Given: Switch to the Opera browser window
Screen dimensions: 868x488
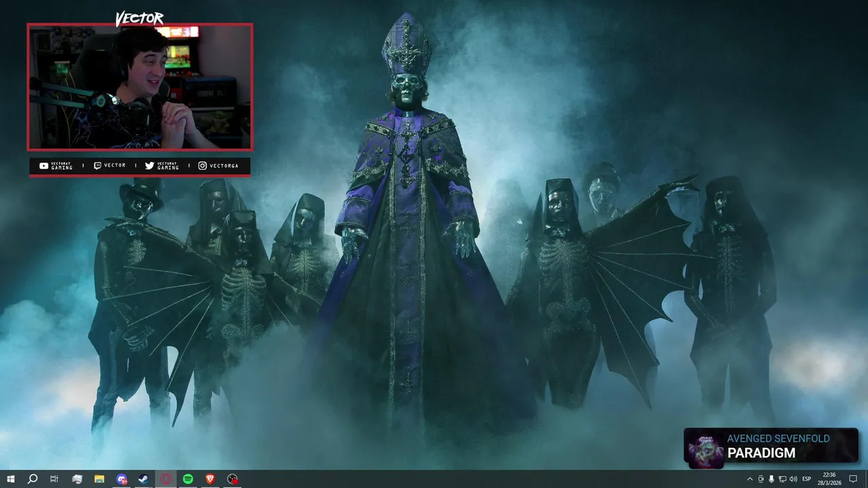Looking at the screenshot, I should coord(166,479).
